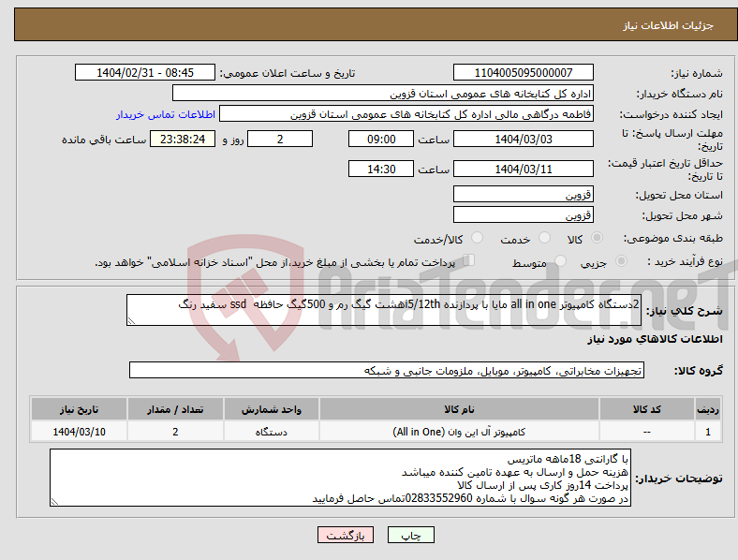This screenshot has height=560, width=738.
Task: Click the با گارانتی 18ماهه ماتریس note line
Action: 568,459
